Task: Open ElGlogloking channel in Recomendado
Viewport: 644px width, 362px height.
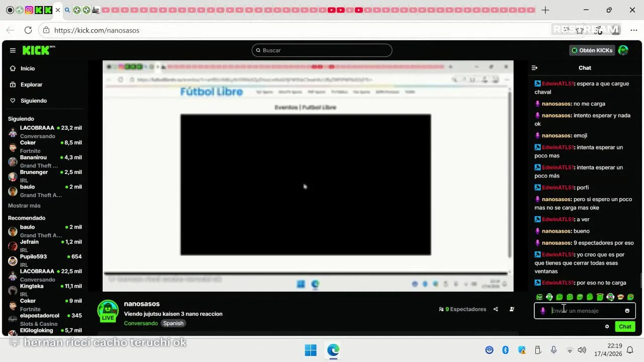Action: [45, 331]
